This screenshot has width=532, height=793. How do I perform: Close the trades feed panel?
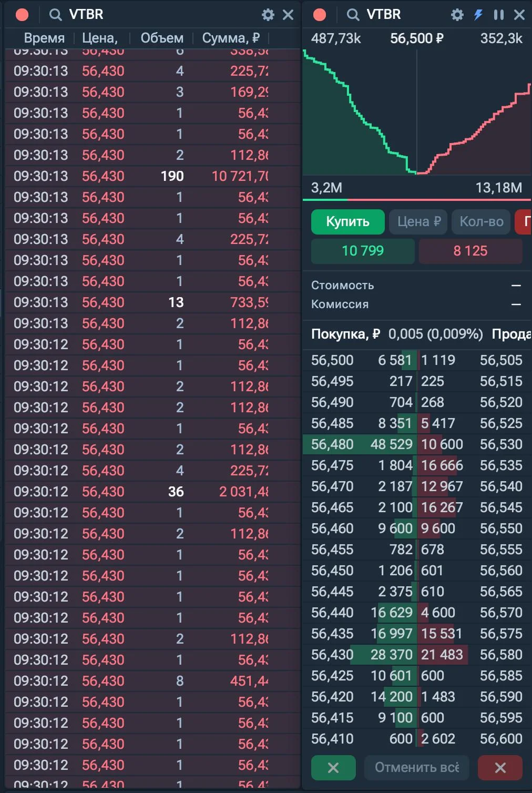coord(288,15)
